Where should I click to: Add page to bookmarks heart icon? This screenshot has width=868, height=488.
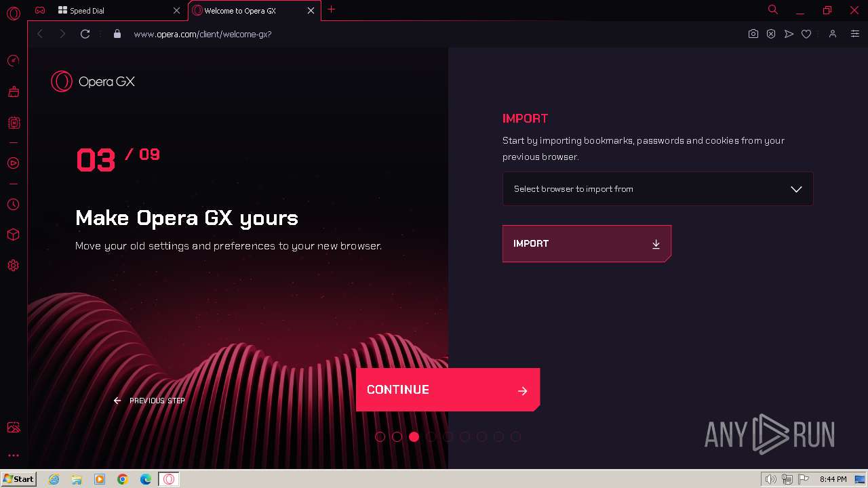(x=806, y=34)
